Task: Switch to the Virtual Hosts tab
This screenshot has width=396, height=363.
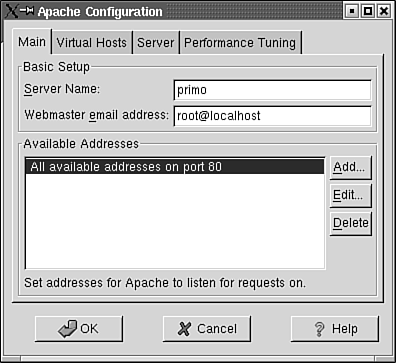Action: pos(92,43)
